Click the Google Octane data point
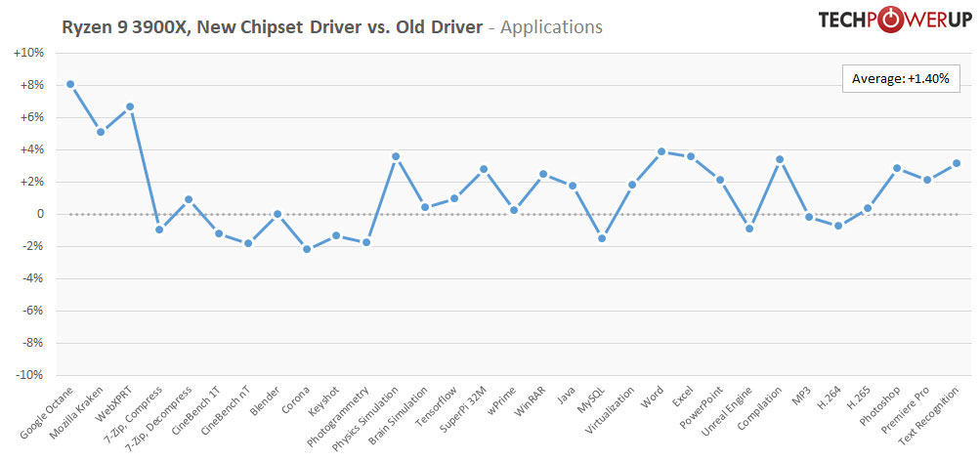The image size is (980, 461). point(70,84)
